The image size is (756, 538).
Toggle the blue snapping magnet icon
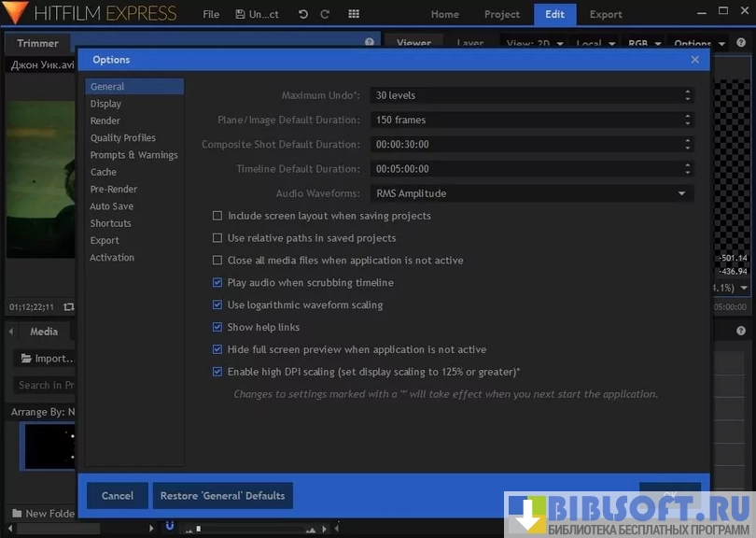[169, 526]
